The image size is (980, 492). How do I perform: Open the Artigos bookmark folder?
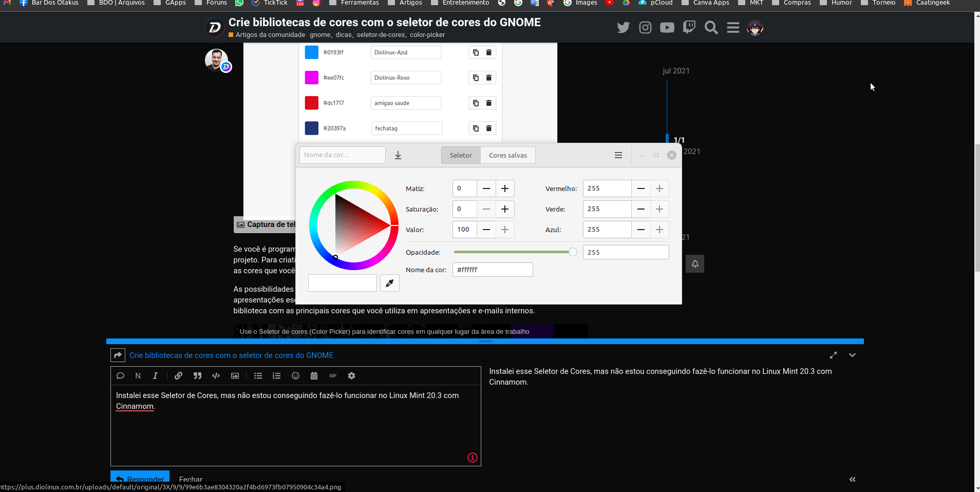coord(405,3)
